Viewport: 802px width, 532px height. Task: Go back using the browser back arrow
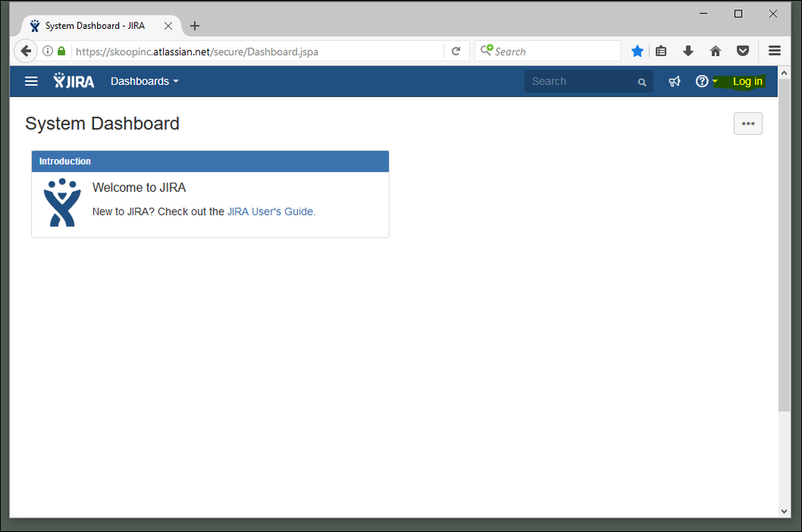click(x=26, y=51)
